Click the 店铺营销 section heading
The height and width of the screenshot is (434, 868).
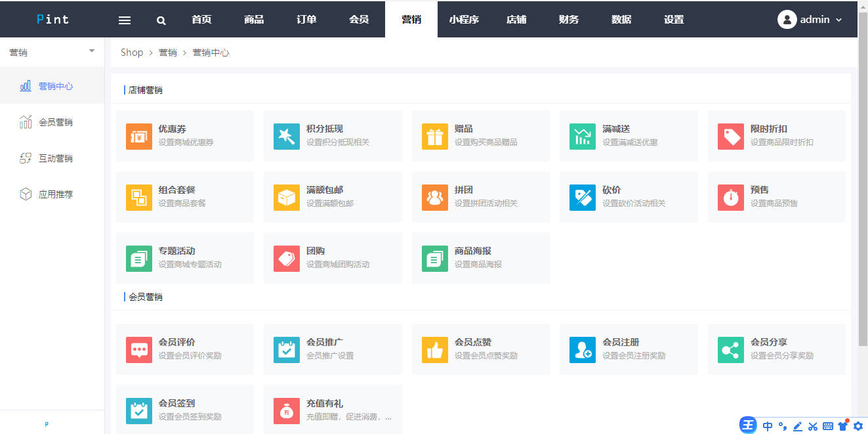pyautogui.click(x=146, y=90)
